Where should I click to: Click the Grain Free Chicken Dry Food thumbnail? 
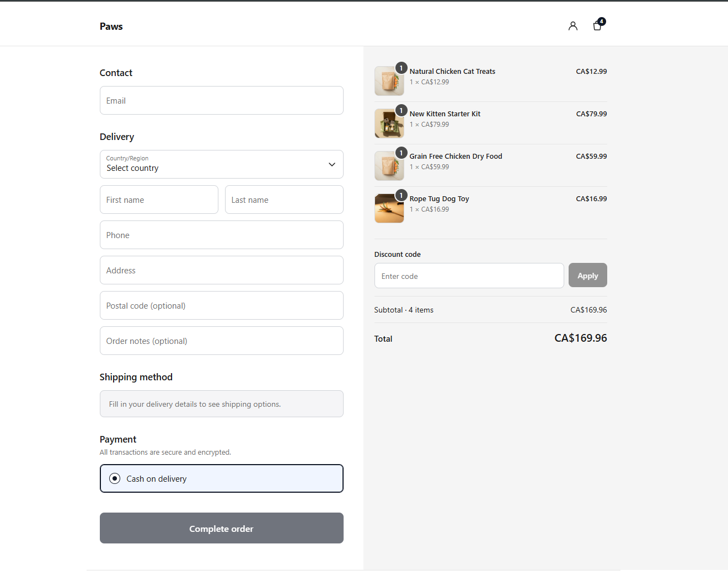389,166
